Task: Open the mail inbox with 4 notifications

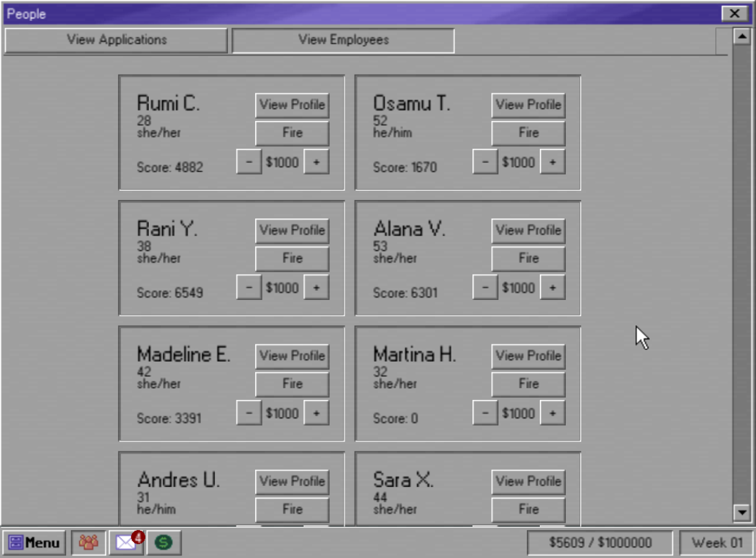Action: click(127, 543)
